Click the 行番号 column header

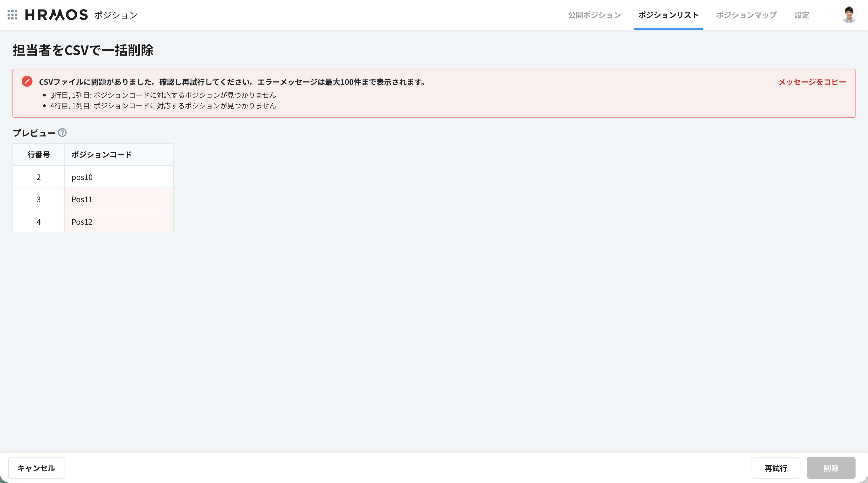point(38,154)
